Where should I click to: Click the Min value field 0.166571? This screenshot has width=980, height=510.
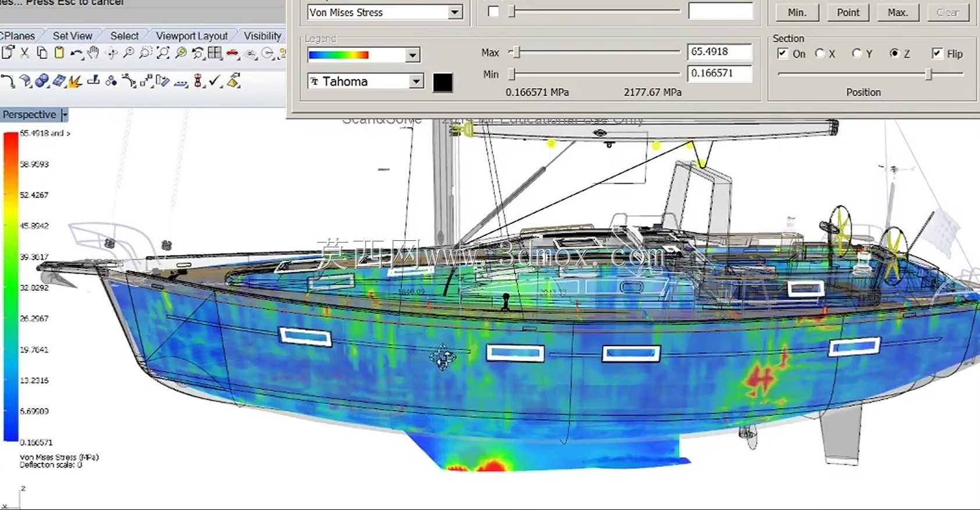pyautogui.click(x=719, y=73)
